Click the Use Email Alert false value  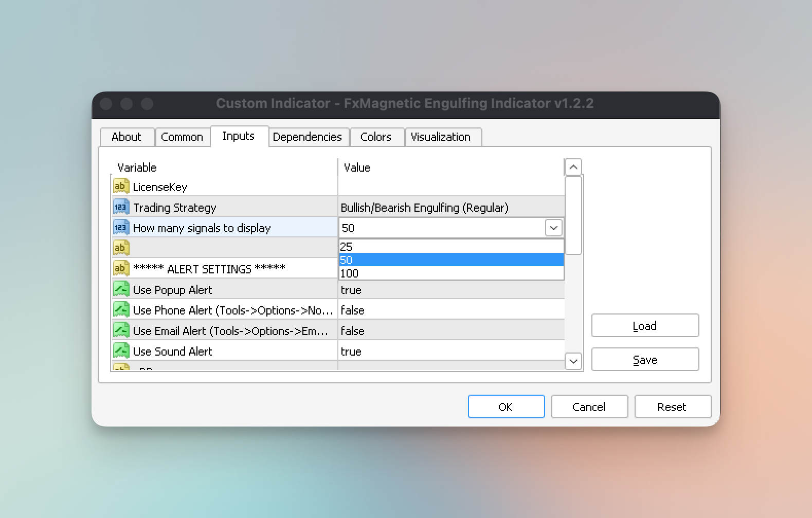[352, 331]
